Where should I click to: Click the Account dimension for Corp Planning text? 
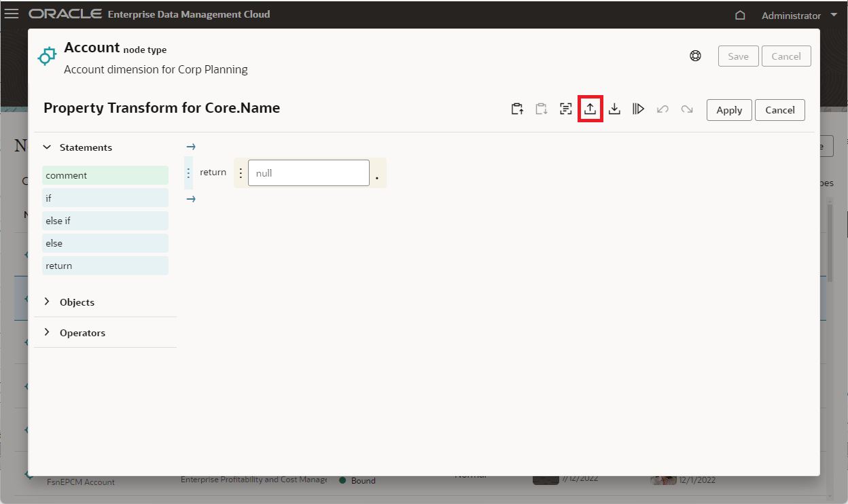point(156,69)
